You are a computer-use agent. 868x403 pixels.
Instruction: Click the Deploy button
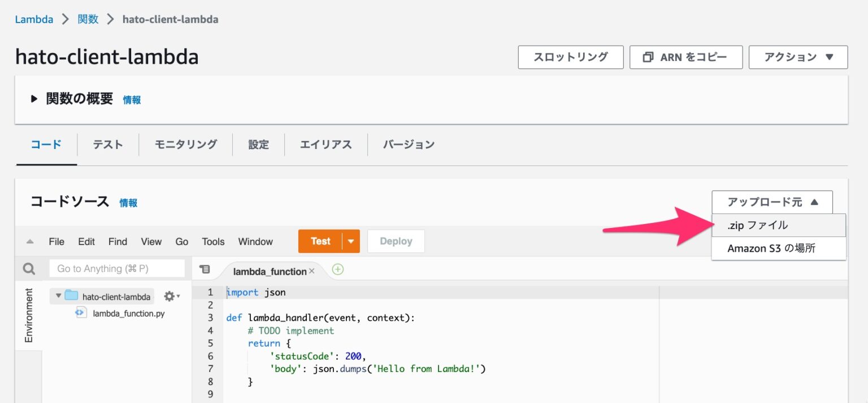tap(396, 241)
